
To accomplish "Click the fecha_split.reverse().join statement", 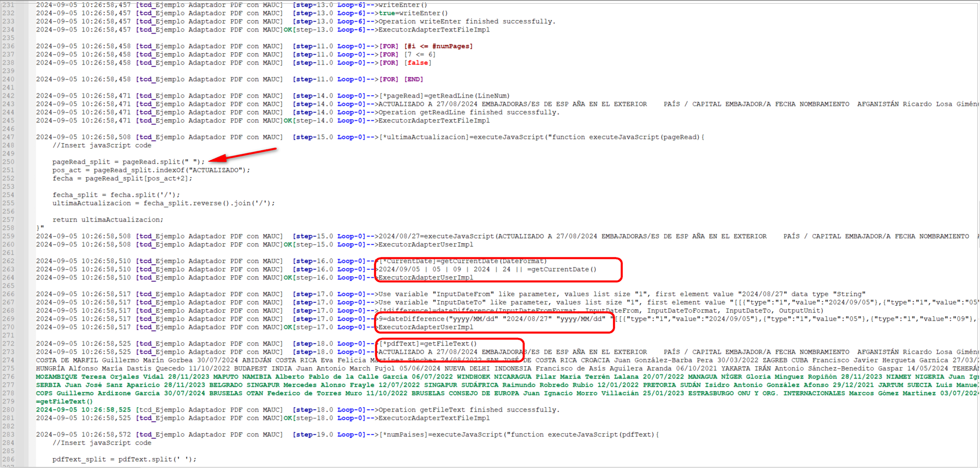I will [x=163, y=203].
